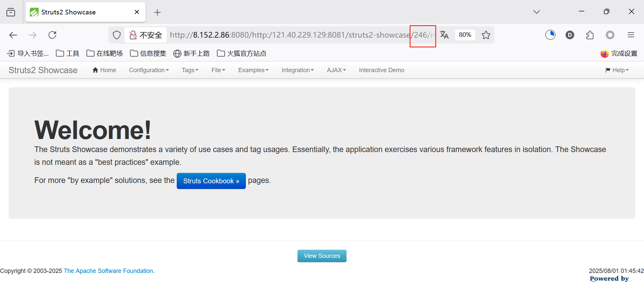Expand the Examples dropdown menu
The image size is (644, 282).
click(x=253, y=70)
